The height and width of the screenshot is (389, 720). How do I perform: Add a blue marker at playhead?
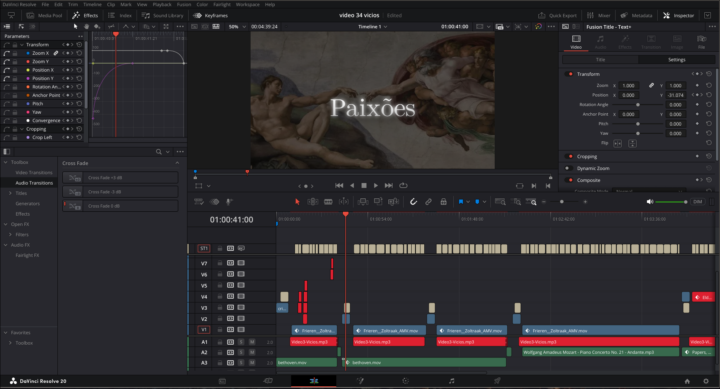point(477,202)
